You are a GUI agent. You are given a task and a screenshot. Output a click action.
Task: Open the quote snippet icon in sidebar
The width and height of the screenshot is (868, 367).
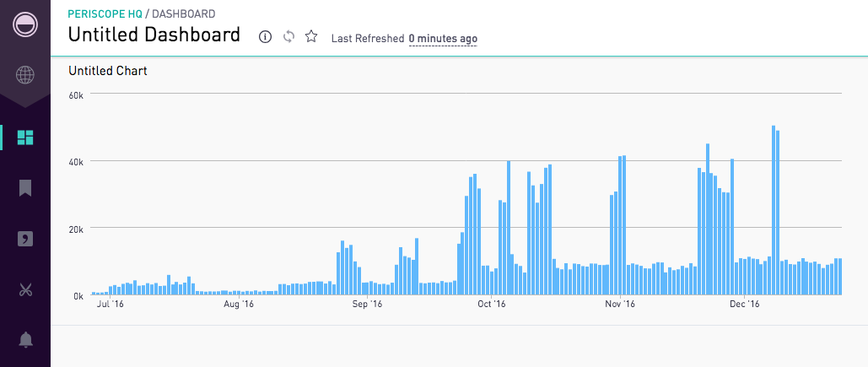click(x=25, y=239)
